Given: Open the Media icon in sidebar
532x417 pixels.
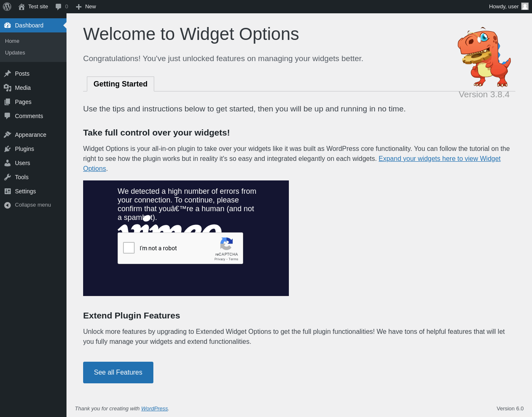Looking at the screenshot, I should tap(7, 88).
